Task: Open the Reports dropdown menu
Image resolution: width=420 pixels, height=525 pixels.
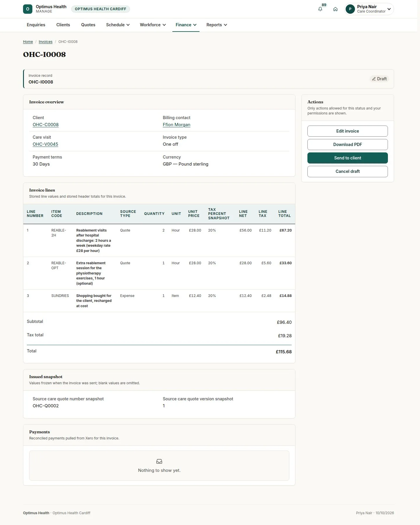Action: 217,25
